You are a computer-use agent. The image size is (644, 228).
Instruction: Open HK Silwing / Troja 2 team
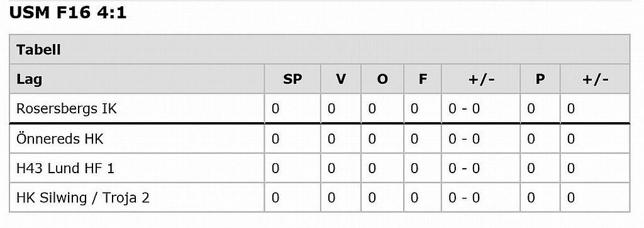[x=83, y=198]
